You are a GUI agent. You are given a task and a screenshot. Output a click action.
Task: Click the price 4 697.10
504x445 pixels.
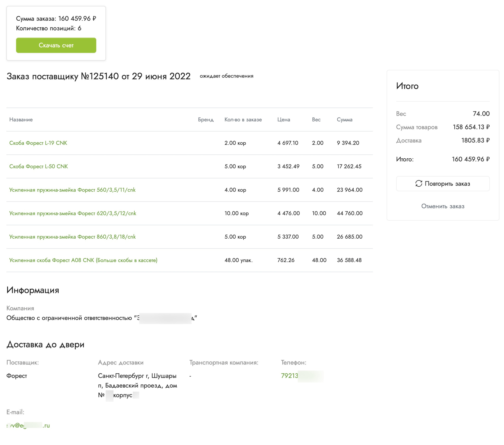click(288, 143)
